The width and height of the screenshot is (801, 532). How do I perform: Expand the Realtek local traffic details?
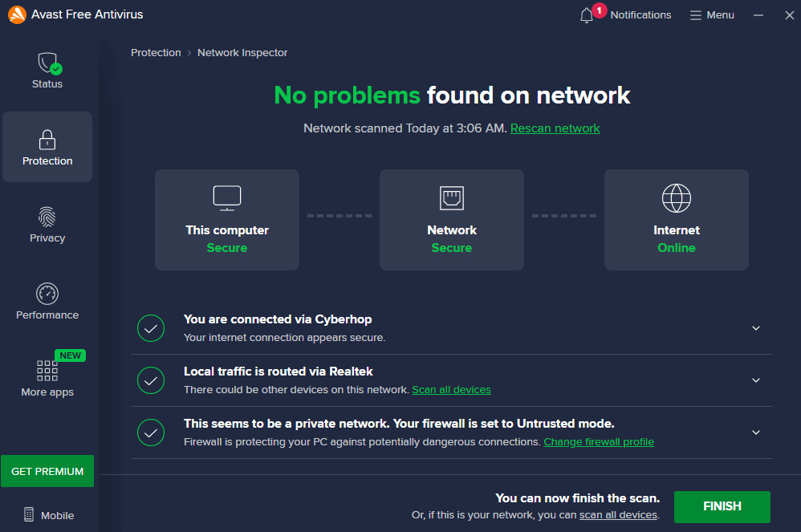[x=756, y=380]
